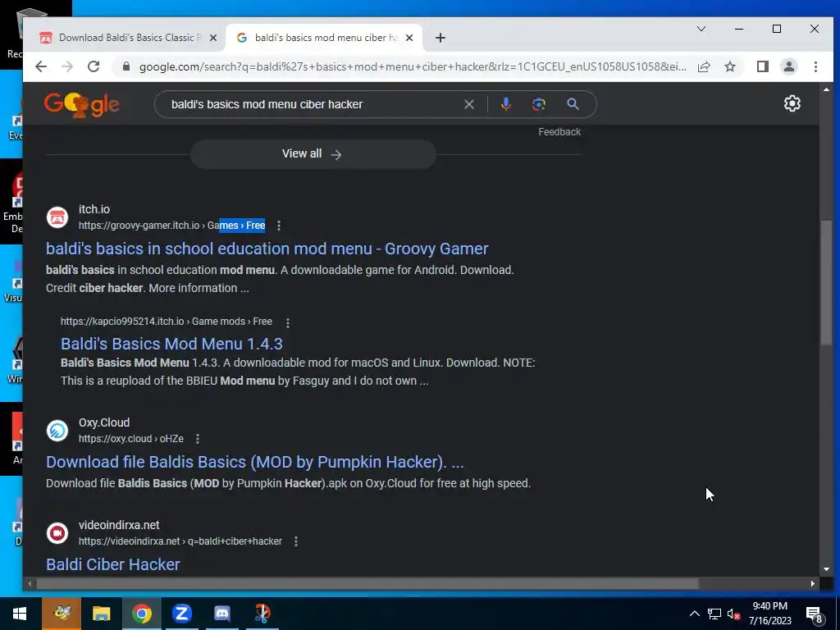Image resolution: width=840 pixels, height=630 pixels.
Task: Open Zoom from the taskbar
Action: tap(181, 614)
